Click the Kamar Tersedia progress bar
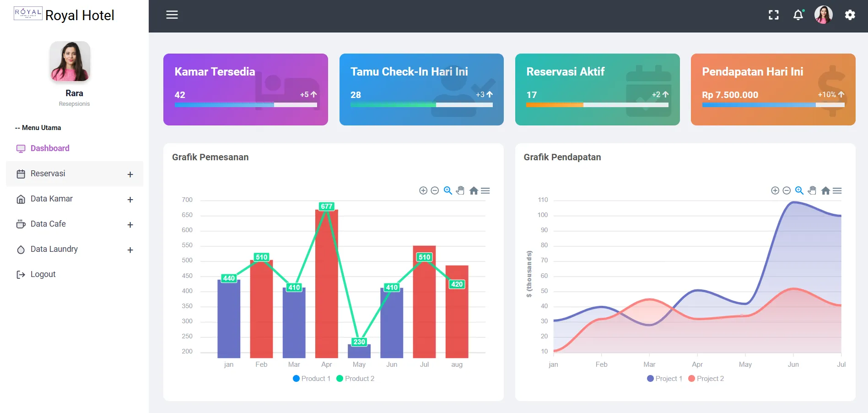Image resolution: width=868 pixels, height=413 pixels. pyautogui.click(x=246, y=105)
